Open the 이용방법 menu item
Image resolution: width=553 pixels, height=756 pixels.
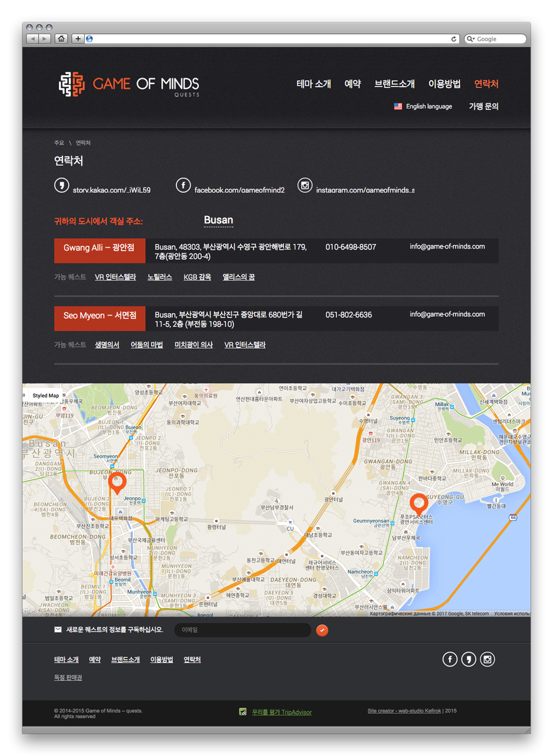[444, 84]
